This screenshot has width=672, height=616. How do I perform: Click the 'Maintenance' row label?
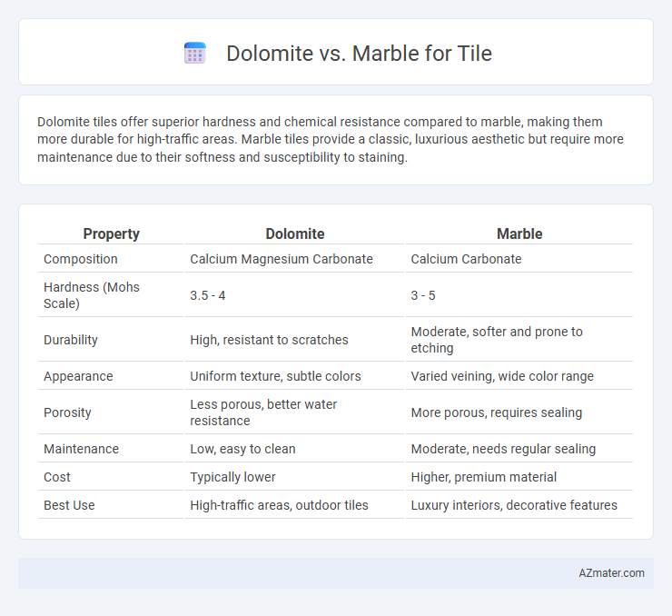81,449
